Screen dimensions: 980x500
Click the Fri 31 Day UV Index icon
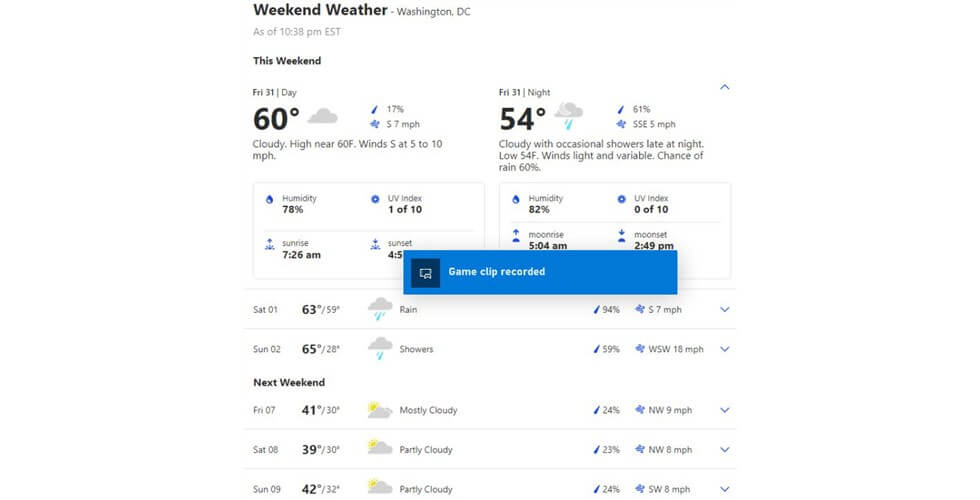click(x=375, y=199)
